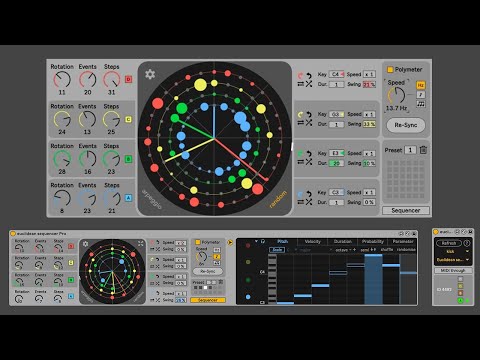480x360 pixels.
Task: Switch to the Probability tab
Action: [x=373, y=241]
